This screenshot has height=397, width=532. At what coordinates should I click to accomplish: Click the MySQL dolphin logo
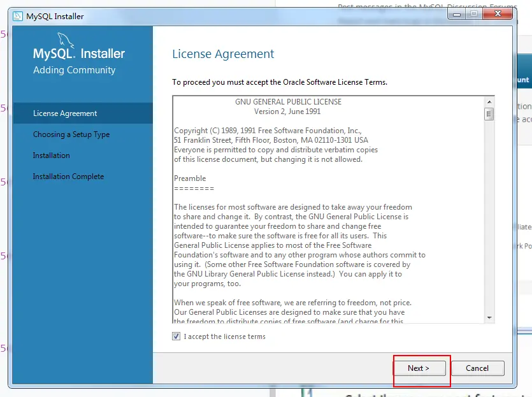66,40
